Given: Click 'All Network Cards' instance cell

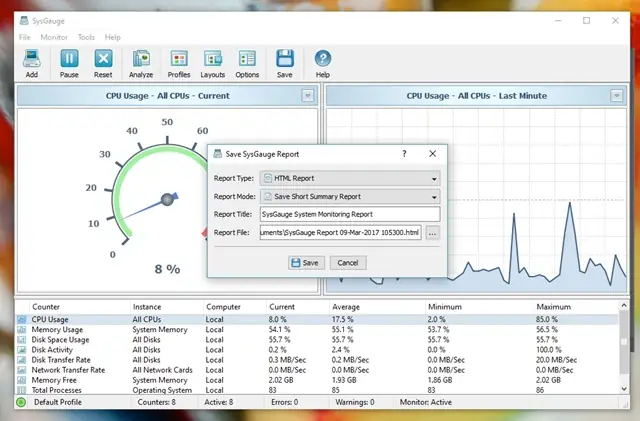Looking at the screenshot, I should coord(162,370).
